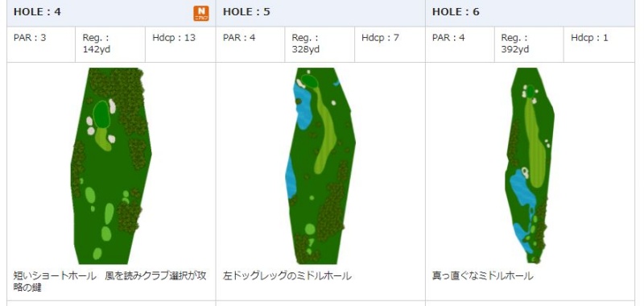Select the HOLE : 6 header
Viewport: 644px width, 306px height.
pyautogui.click(x=456, y=12)
